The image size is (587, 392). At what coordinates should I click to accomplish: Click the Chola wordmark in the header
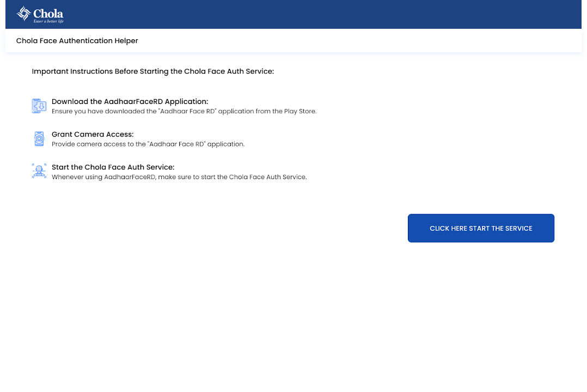click(48, 13)
